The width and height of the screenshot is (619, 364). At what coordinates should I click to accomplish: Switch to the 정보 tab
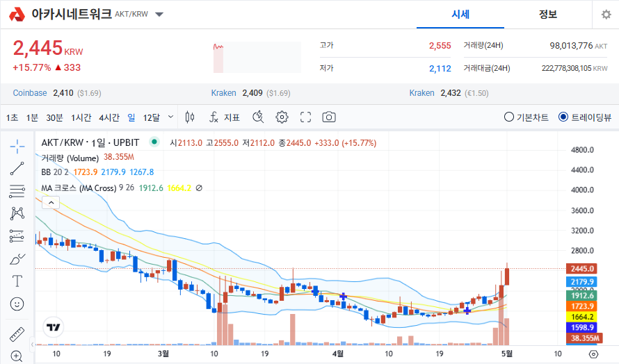[x=548, y=15]
